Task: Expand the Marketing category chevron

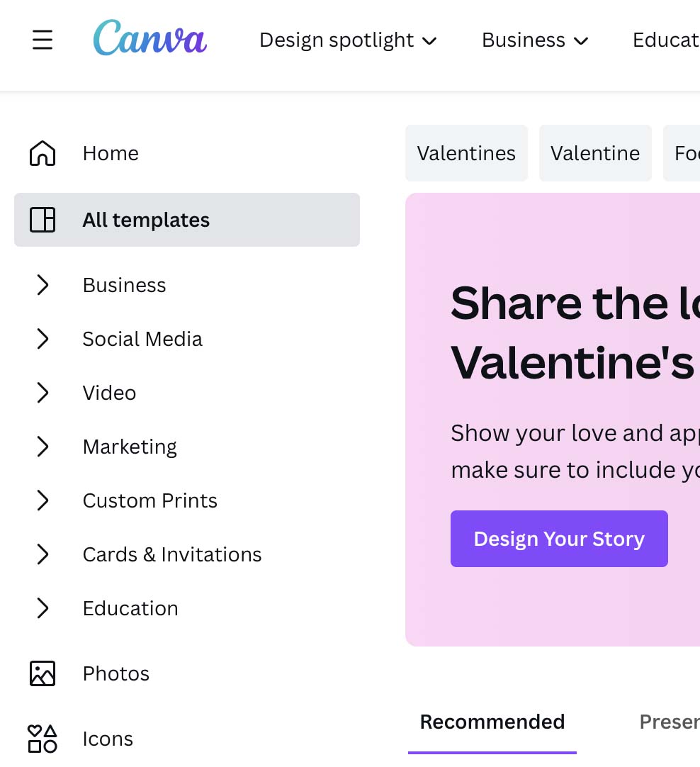Action: 43,446
